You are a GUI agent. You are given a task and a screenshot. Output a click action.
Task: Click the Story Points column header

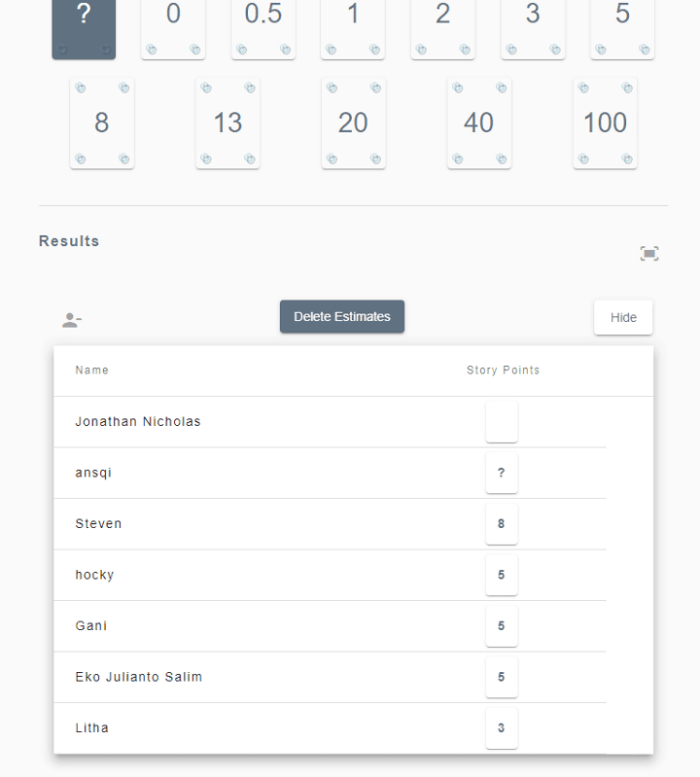coord(503,371)
